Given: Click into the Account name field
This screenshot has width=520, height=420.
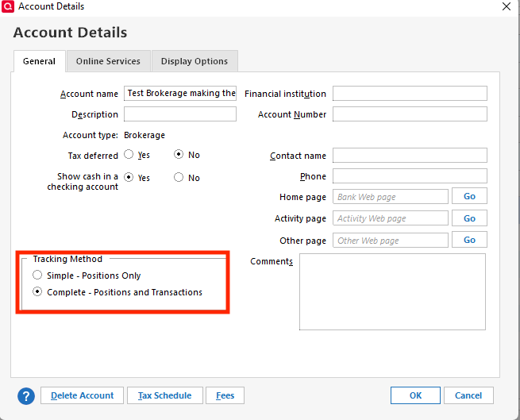Looking at the screenshot, I should [180, 94].
